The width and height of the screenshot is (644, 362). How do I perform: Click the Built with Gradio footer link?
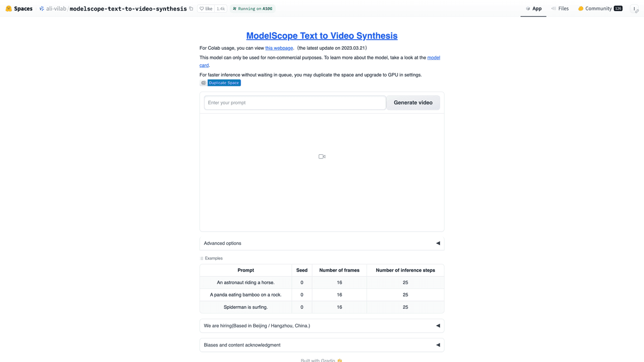[x=321, y=360]
